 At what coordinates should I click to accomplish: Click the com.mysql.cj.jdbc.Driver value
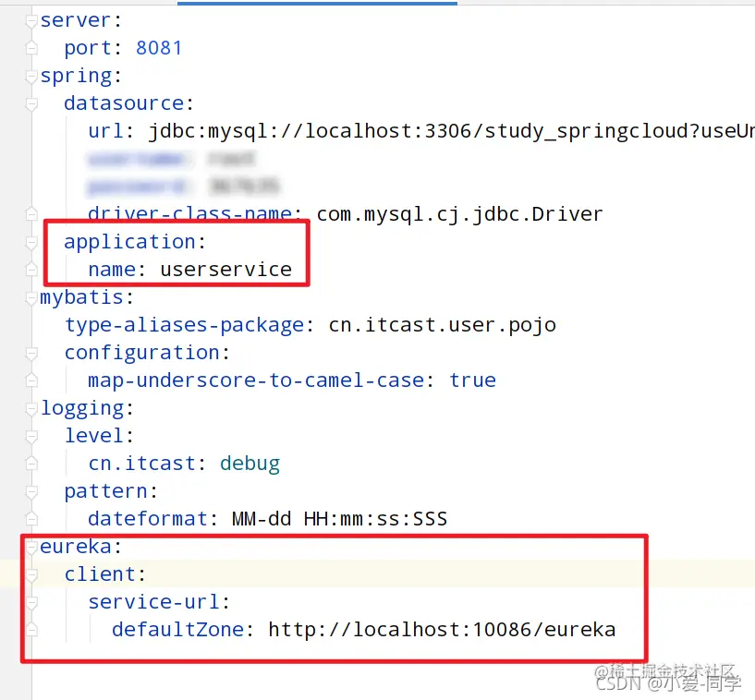(460, 214)
